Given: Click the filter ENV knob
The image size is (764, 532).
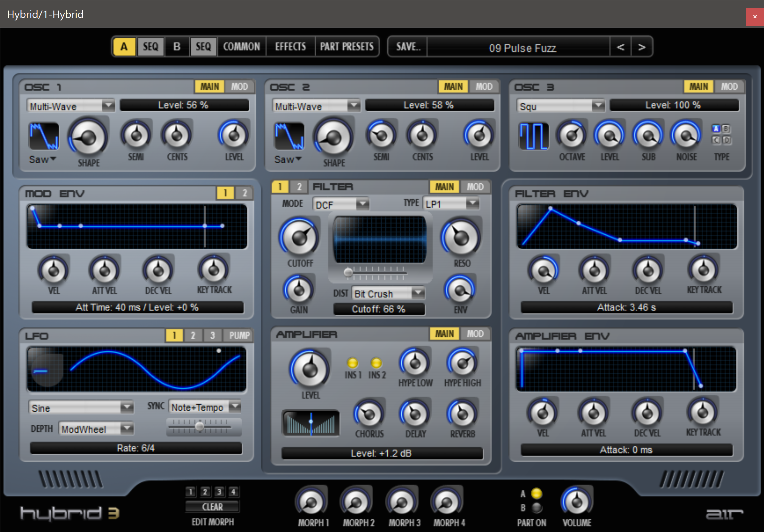Looking at the screenshot, I should [460, 290].
